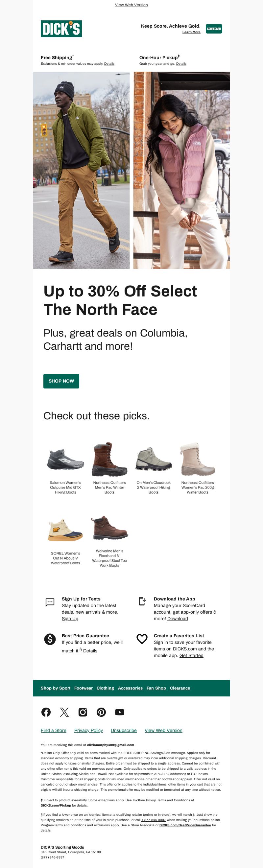Select Clearance in the green navigation bar

(180, 688)
